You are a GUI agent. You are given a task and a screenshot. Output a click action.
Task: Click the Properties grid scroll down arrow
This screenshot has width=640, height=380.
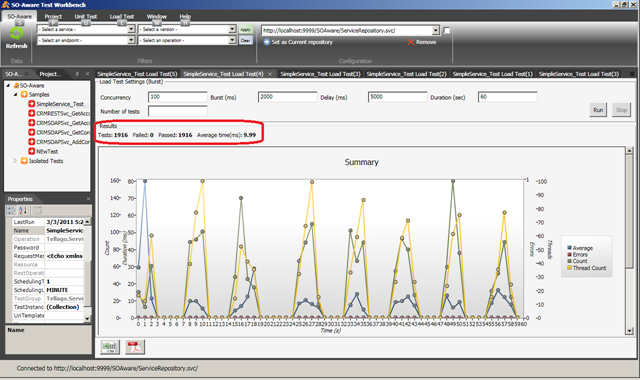coord(87,318)
